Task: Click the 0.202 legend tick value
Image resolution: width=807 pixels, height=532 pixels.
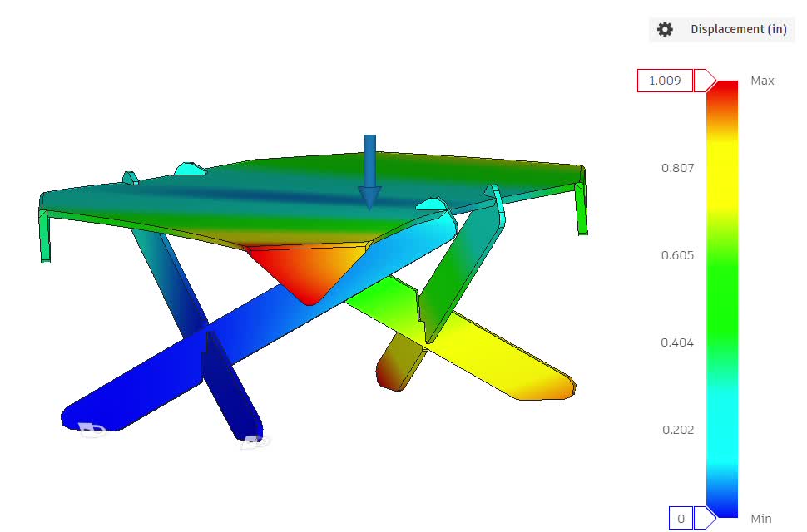Action: click(x=678, y=430)
